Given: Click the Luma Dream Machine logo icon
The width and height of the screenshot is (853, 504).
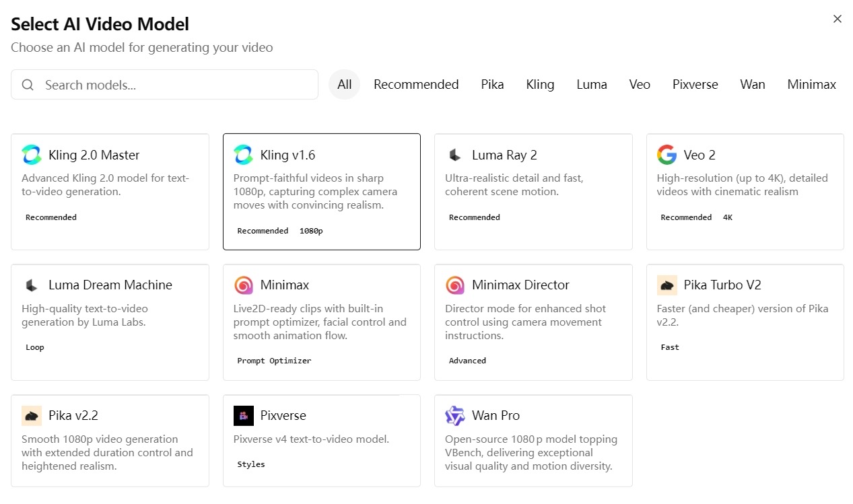Looking at the screenshot, I should click(32, 285).
